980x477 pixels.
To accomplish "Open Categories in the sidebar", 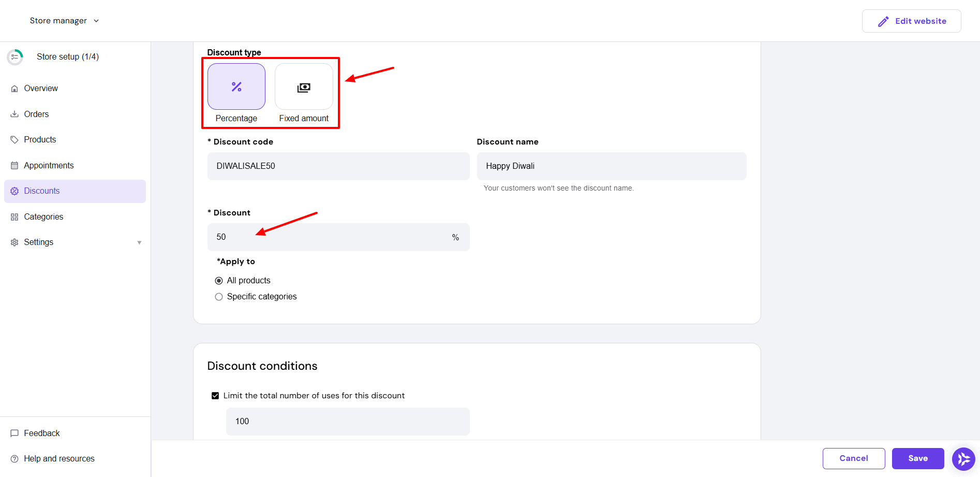I will point(43,217).
